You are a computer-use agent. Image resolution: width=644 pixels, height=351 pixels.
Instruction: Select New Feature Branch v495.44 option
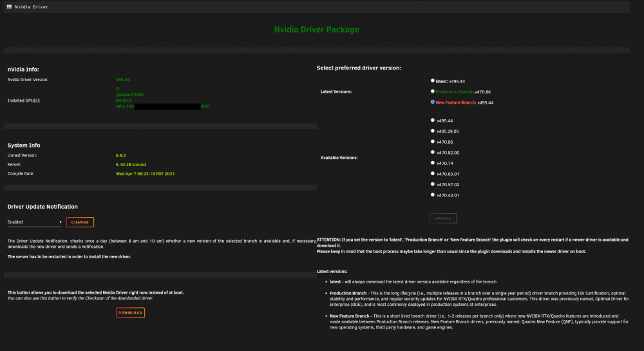pyautogui.click(x=433, y=102)
